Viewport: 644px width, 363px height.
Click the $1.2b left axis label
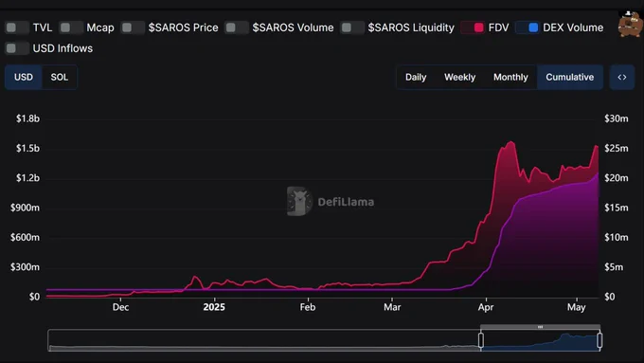coord(27,178)
